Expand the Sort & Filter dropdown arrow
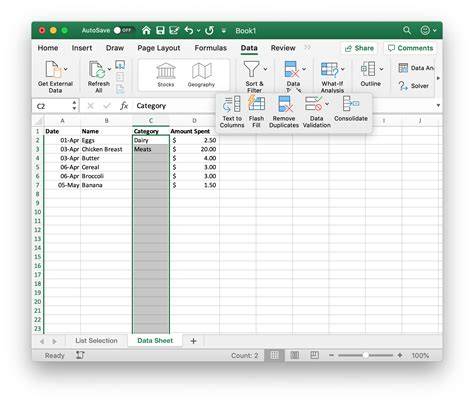This screenshot has height=403, width=474. 265,69
